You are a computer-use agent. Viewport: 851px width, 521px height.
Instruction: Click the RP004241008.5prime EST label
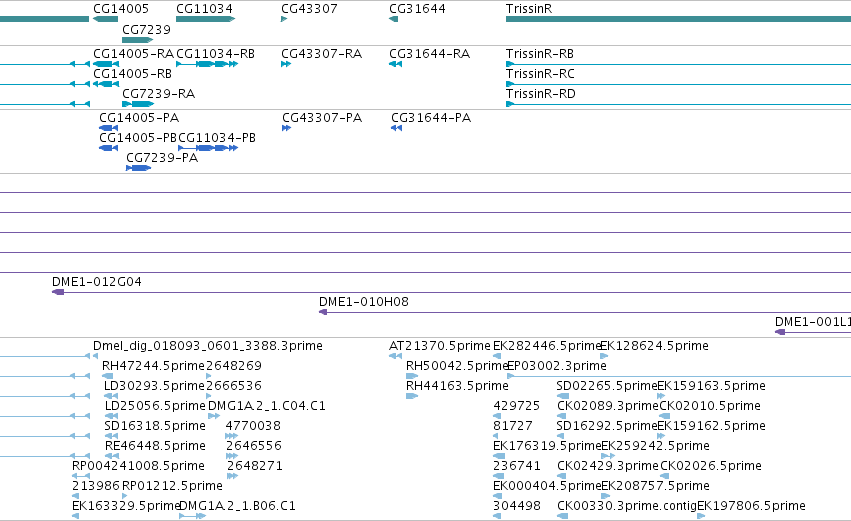(138, 466)
